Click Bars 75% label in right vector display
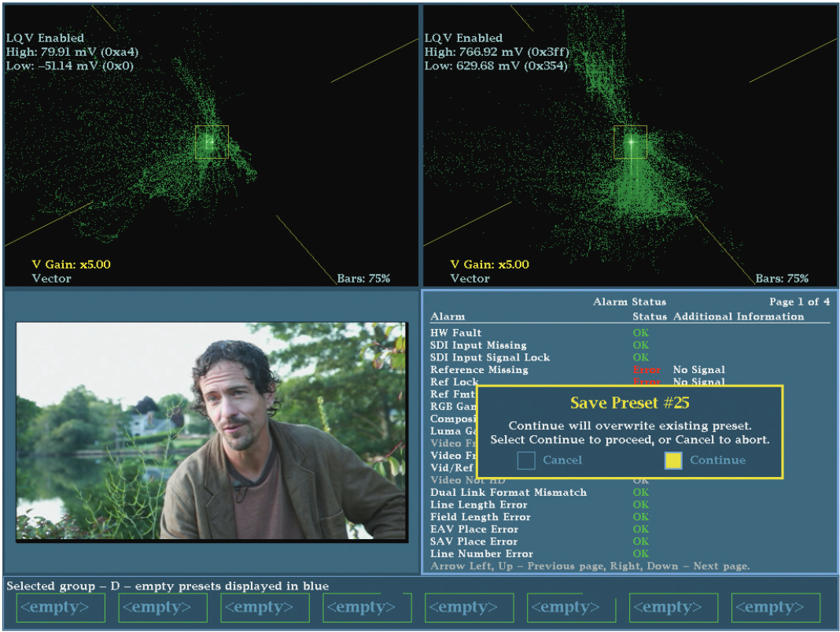This screenshot has height=632, width=840. tap(782, 278)
